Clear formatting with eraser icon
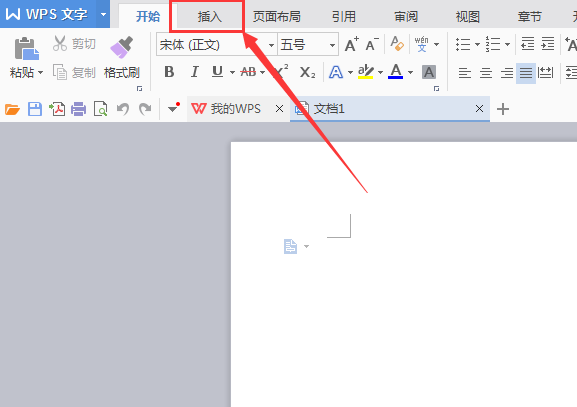577x407 pixels. 397,44
